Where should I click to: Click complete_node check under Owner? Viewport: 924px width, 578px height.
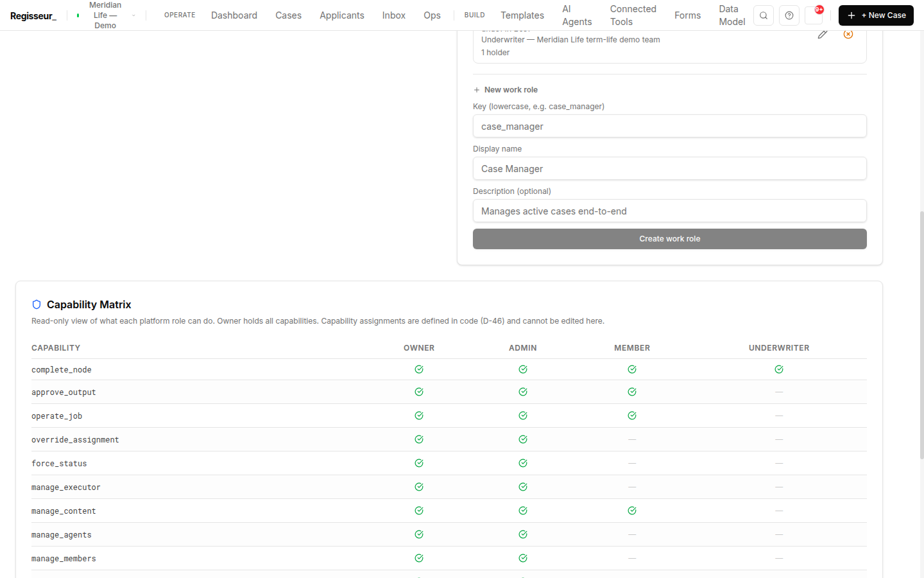tap(419, 369)
